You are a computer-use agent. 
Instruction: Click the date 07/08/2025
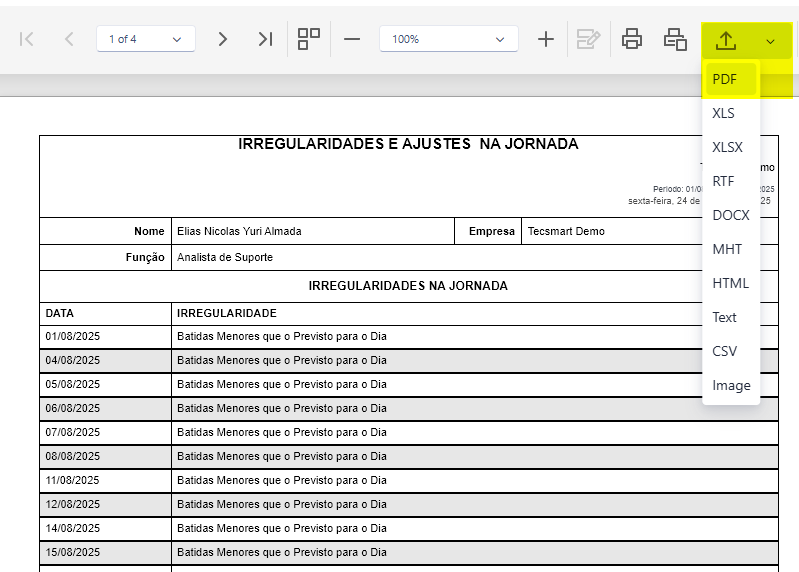tap(73, 432)
